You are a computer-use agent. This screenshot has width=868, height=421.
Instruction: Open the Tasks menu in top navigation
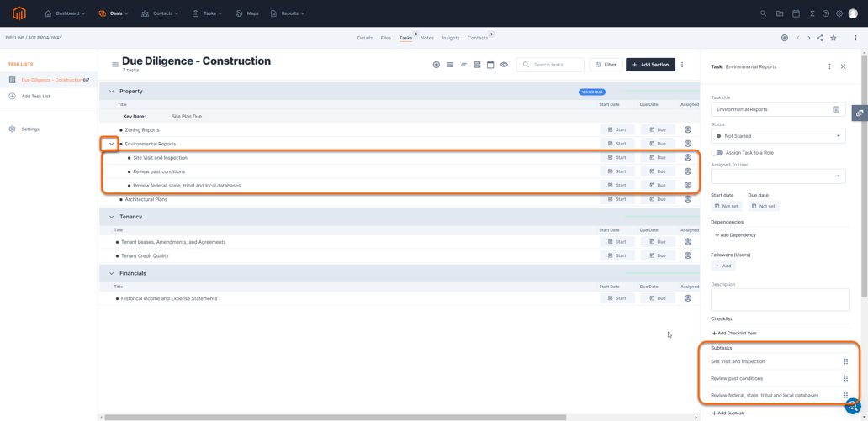point(208,13)
